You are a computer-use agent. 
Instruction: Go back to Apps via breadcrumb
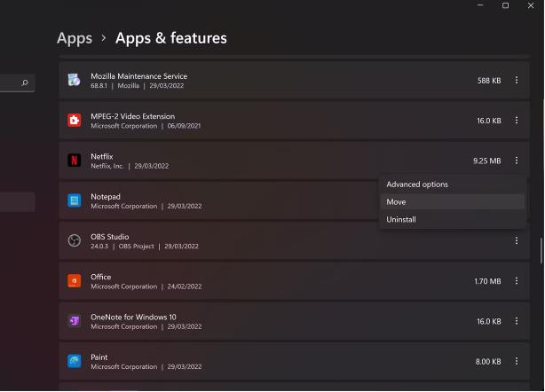click(x=75, y=38)
